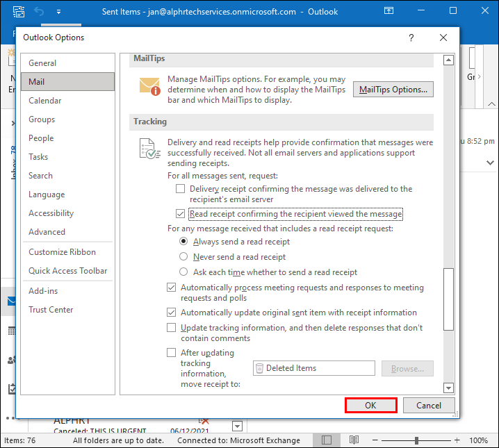Open Trust Center category
This screenshot has height=448, width=499.
(x=68, y=309)
